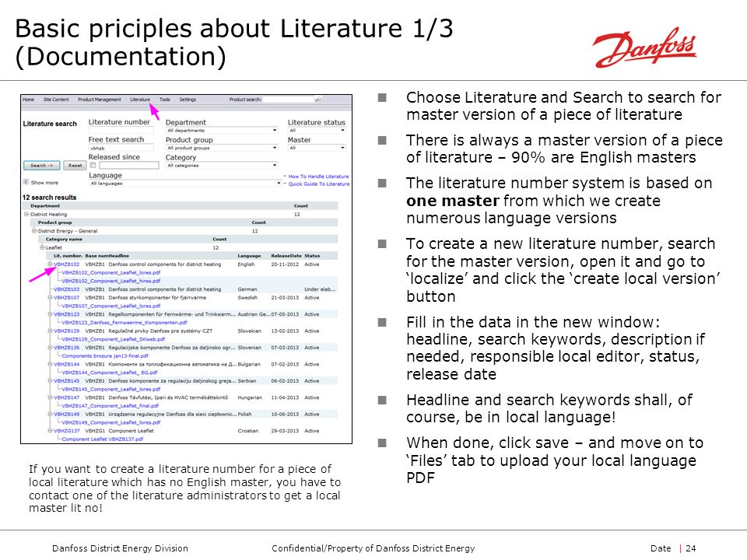
Task: Collapse the District Energy - General node
Action: 34,231
